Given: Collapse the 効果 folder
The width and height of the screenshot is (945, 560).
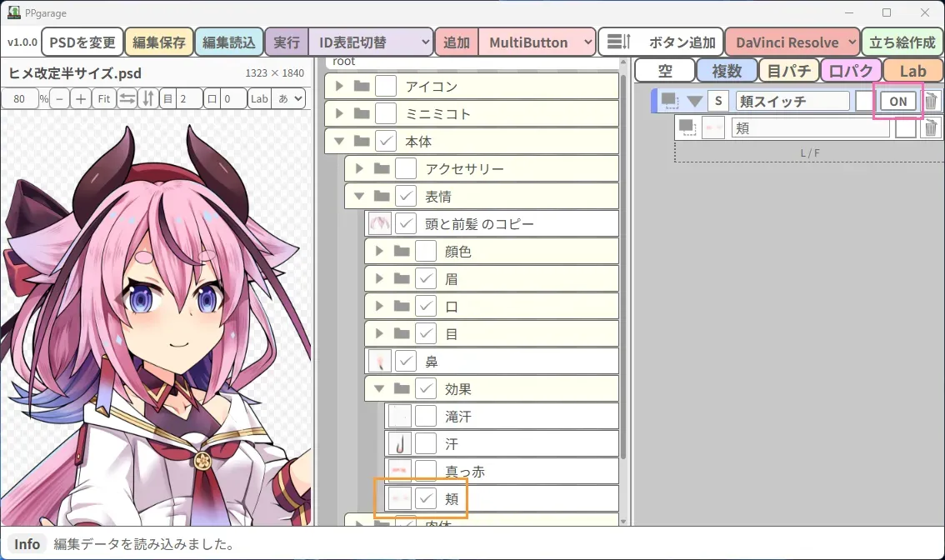Looking at the screenshot, I should (379, 389).
